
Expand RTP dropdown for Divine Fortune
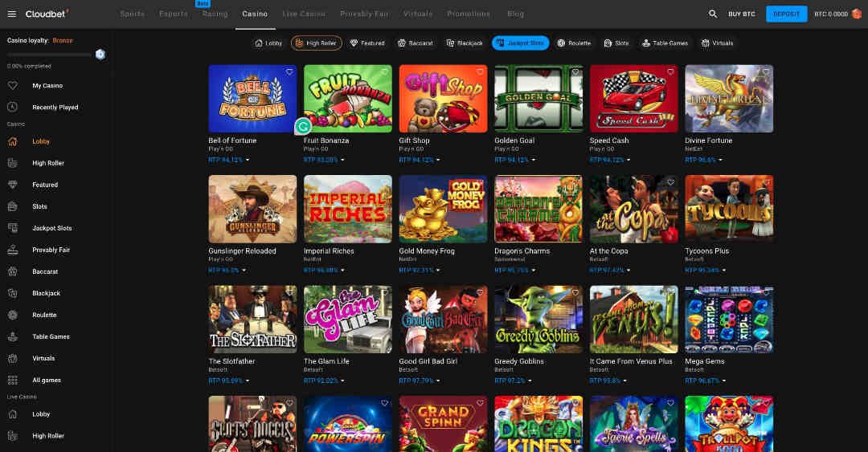[720, 160]
